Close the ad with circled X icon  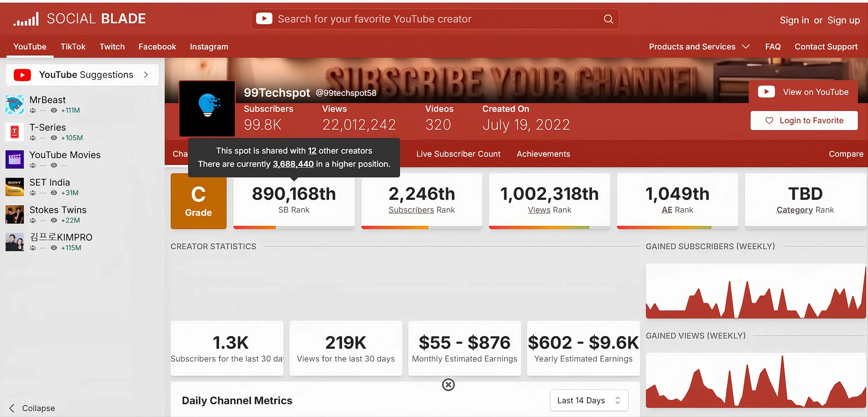click(x=448, y=384)
